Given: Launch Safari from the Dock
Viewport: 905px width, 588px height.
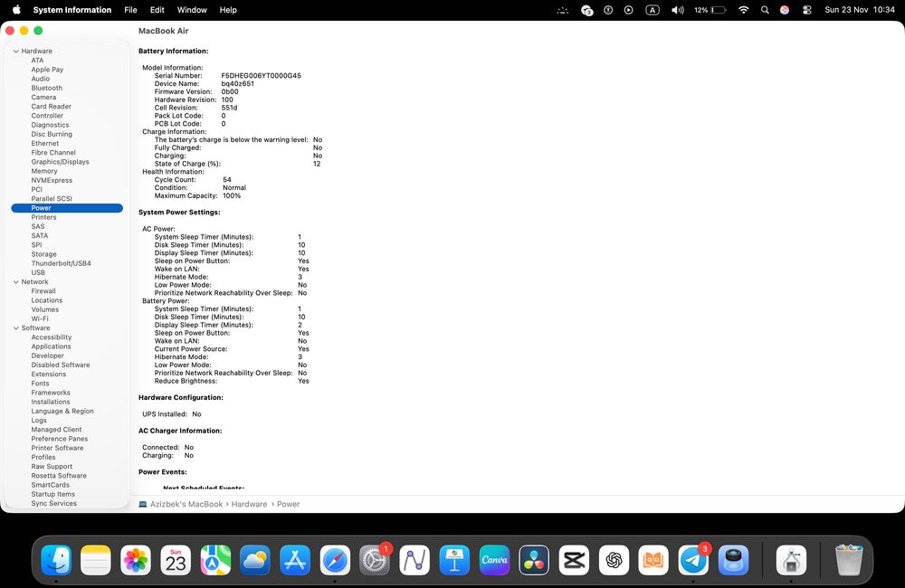Looking at the screenshot, I should tap(335, 560).
